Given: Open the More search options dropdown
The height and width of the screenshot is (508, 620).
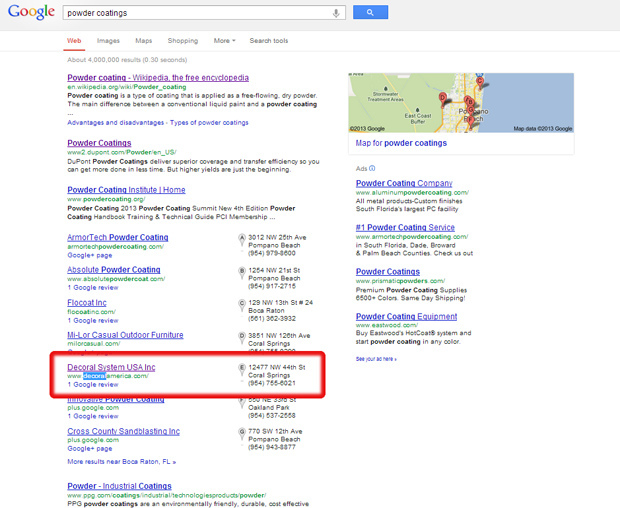Looking at the screenshot, I should pyautogui.click(x=224, y=41).
